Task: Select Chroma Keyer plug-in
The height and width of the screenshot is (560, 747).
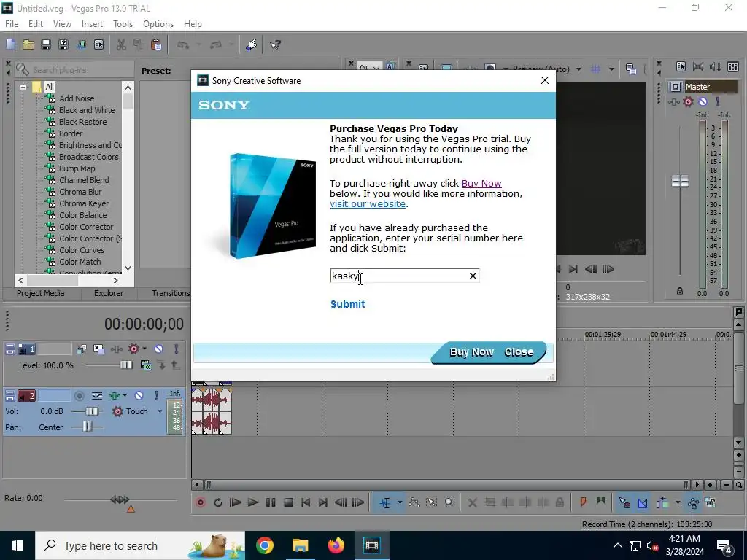Action: click(x=83, y=203)
